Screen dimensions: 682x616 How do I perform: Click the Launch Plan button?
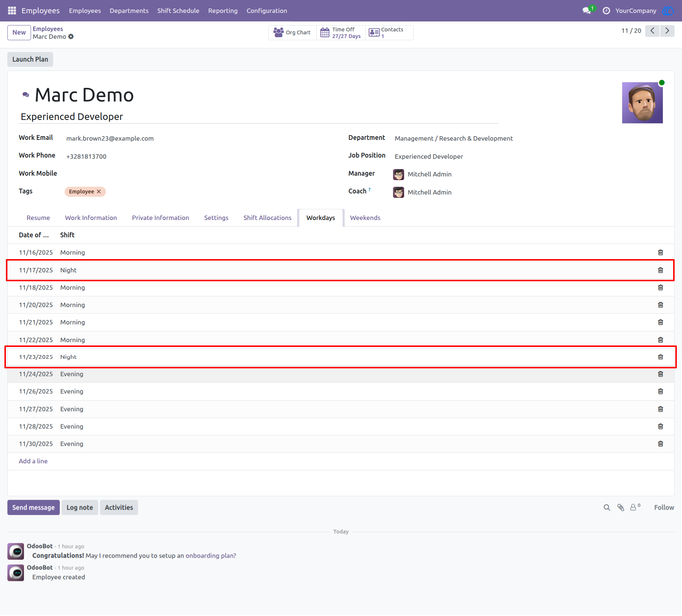coord(30,59)
